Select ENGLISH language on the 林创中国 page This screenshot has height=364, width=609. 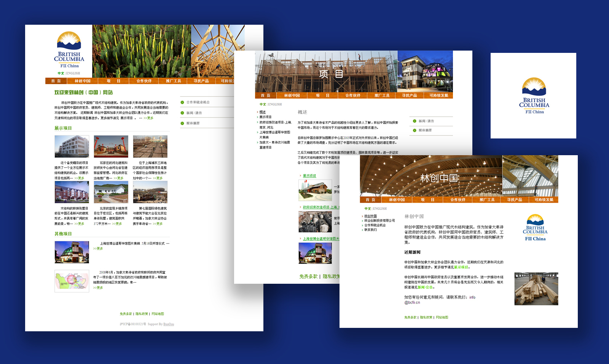[379, 209]
